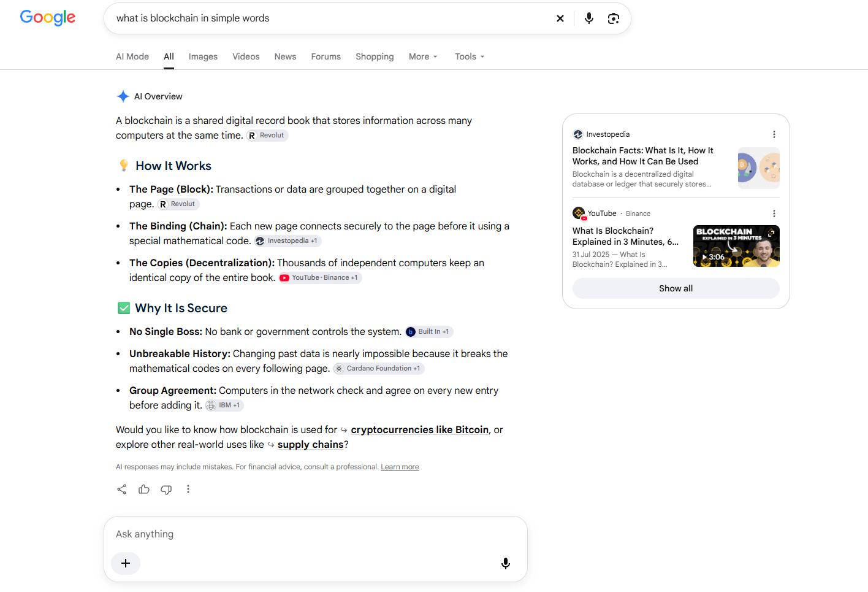Open YouTube Binance card options menu
Viewport: 868px width, 592px height.
[x=774, y=213]
